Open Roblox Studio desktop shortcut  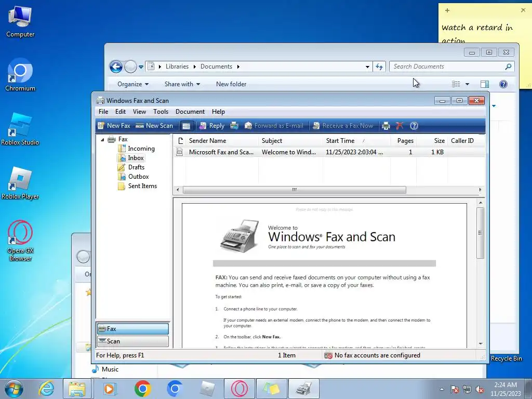[20, 129]
